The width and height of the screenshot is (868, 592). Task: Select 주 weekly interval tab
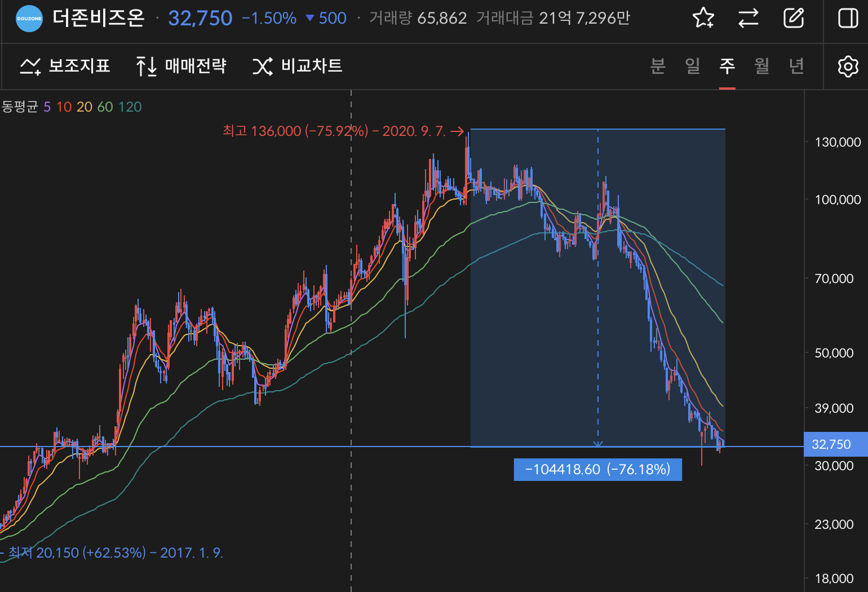[727, 66]
